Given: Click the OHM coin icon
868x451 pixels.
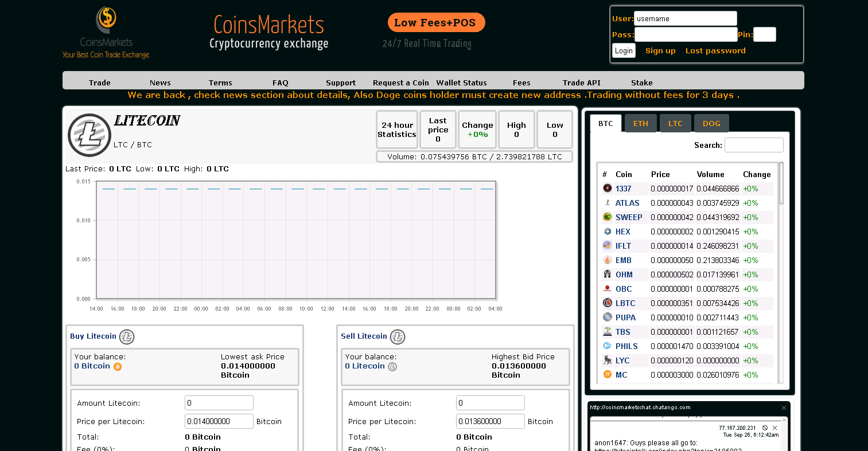Looking at the screenshot, I should 608,274.
